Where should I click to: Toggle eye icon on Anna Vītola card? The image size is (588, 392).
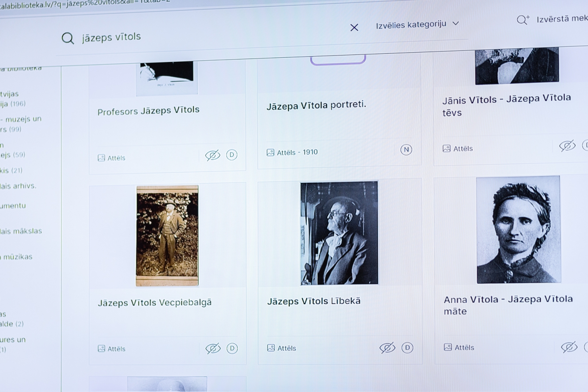point(569,347)
